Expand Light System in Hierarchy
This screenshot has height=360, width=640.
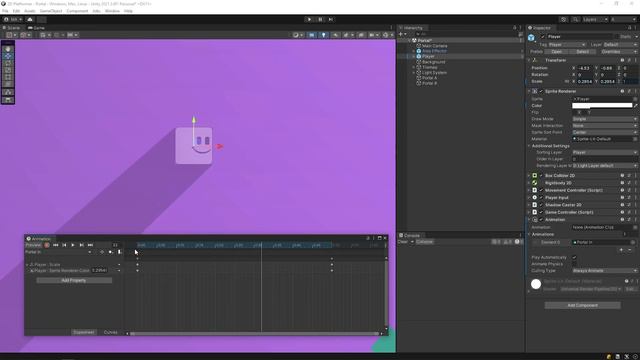[x=413, y=73]
